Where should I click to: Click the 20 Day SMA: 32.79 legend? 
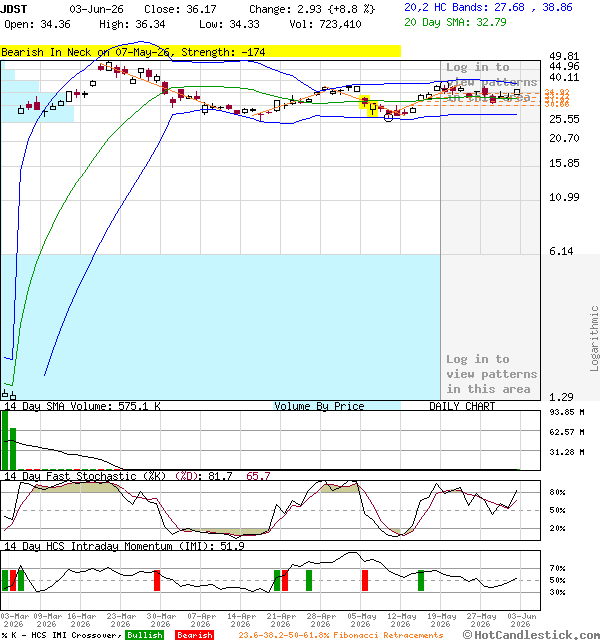tap(455, 22)
